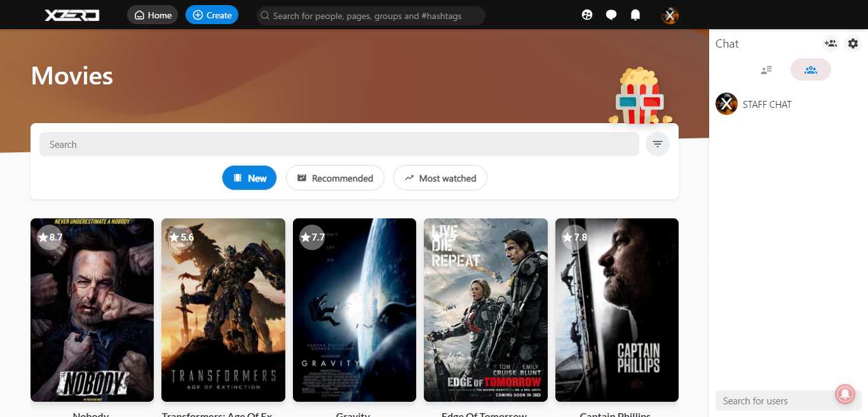Viewport: 868px width, 417px height.
Task: Open the movie filter options icon
Action: click(x=658, y=145)
